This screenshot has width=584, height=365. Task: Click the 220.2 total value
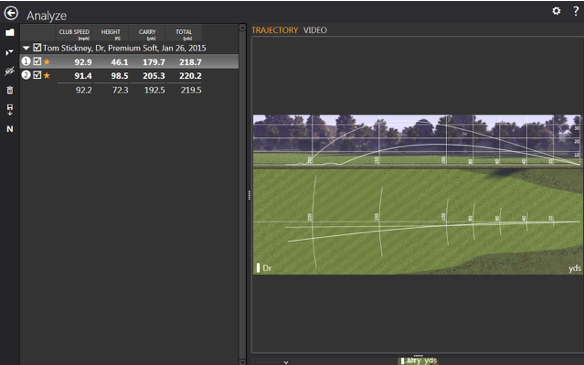coord(190,76)
